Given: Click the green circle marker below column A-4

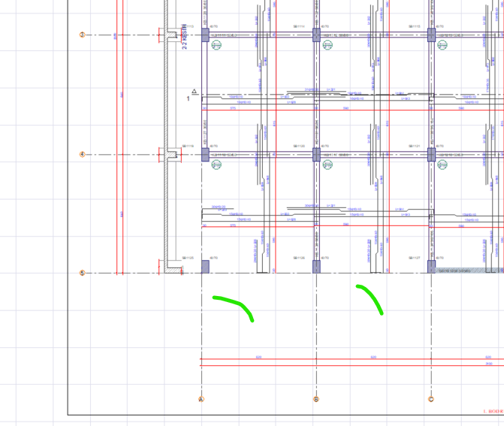Looking at the screenshot, I should pos(216,165).
